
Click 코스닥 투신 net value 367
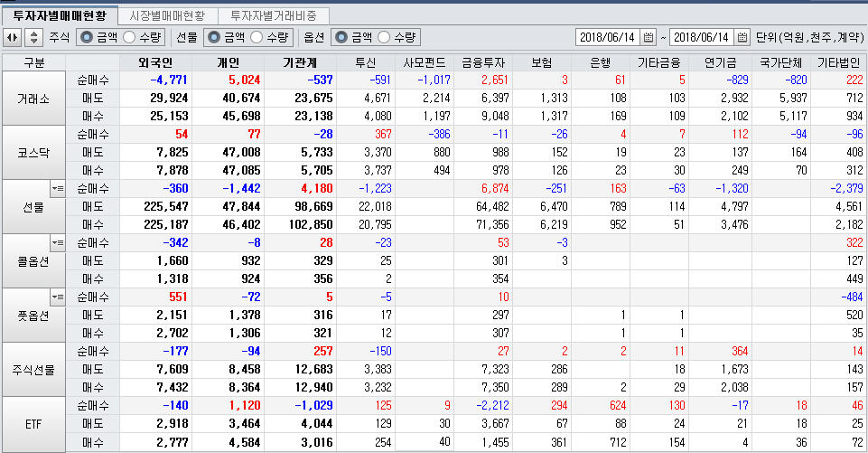[x=383, y=134]
